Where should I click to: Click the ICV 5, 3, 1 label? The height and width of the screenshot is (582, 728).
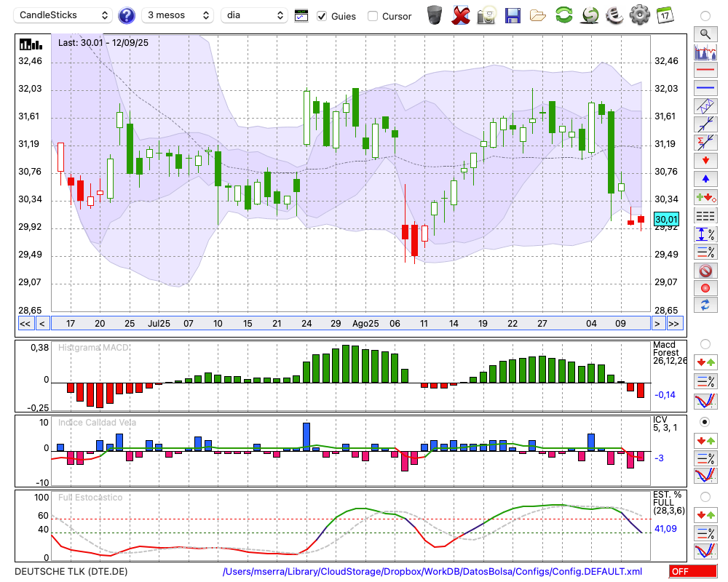click(x=665, y=423)
